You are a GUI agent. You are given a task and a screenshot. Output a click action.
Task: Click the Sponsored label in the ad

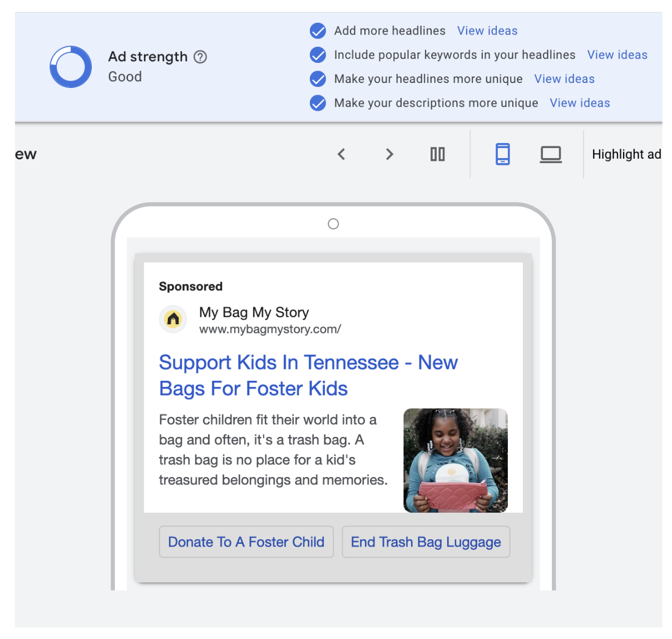pos(191,286)
